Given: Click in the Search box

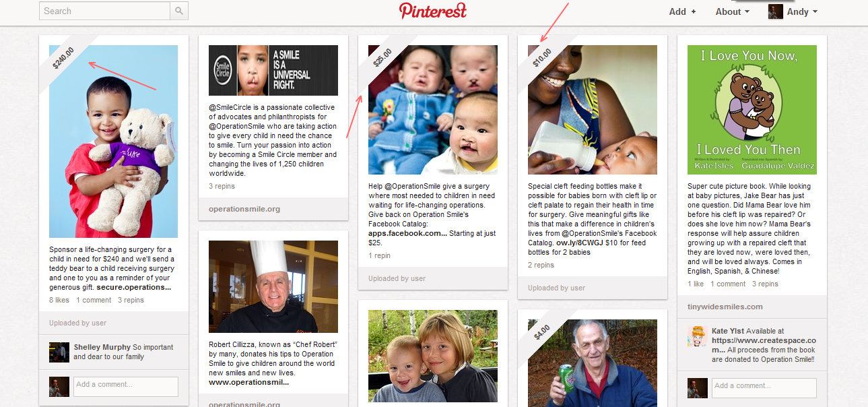Looking at the screenshot, I should pos(105,11).
